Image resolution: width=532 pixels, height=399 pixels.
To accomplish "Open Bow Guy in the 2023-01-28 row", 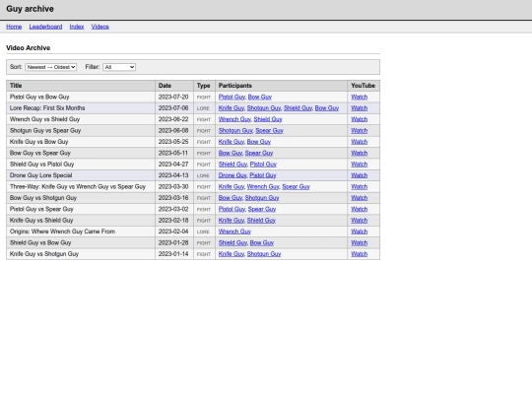I will pyautogui.click(x=262, y=243).
